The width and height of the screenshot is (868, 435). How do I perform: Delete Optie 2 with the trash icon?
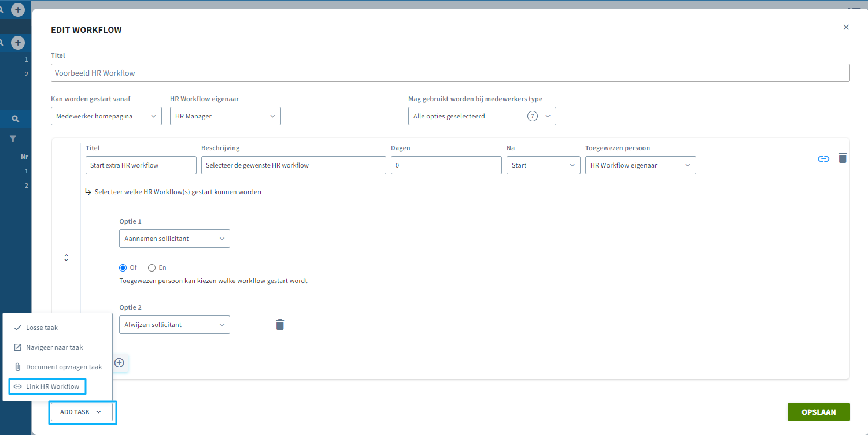280,325
